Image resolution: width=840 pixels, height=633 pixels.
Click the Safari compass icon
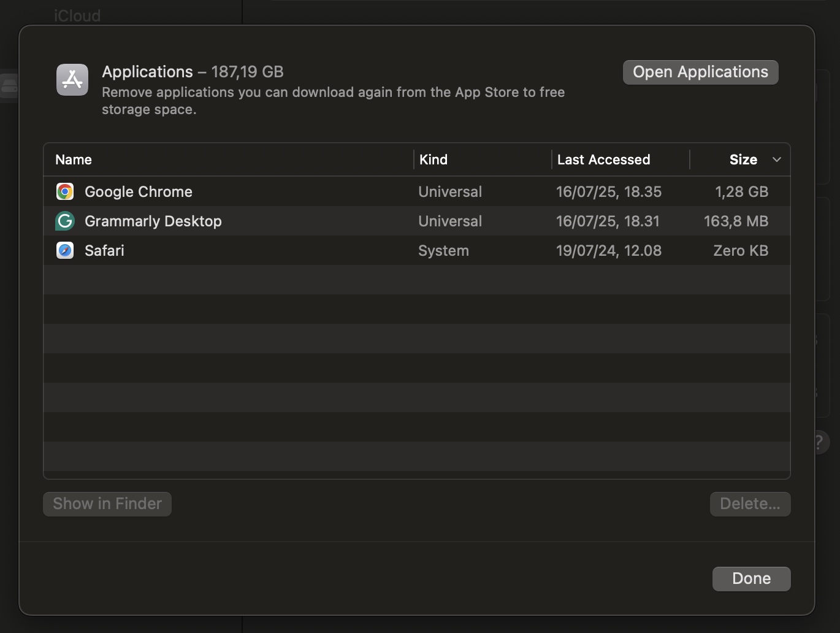[65, 250]
